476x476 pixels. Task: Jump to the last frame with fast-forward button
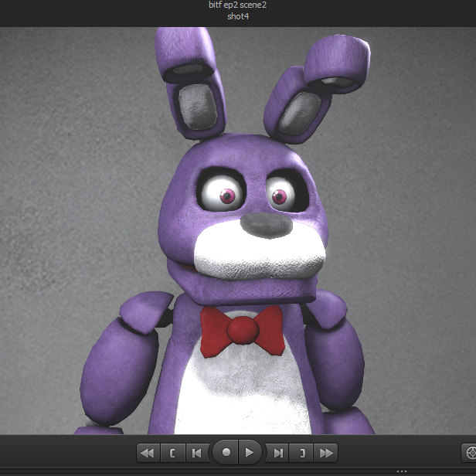327,453
